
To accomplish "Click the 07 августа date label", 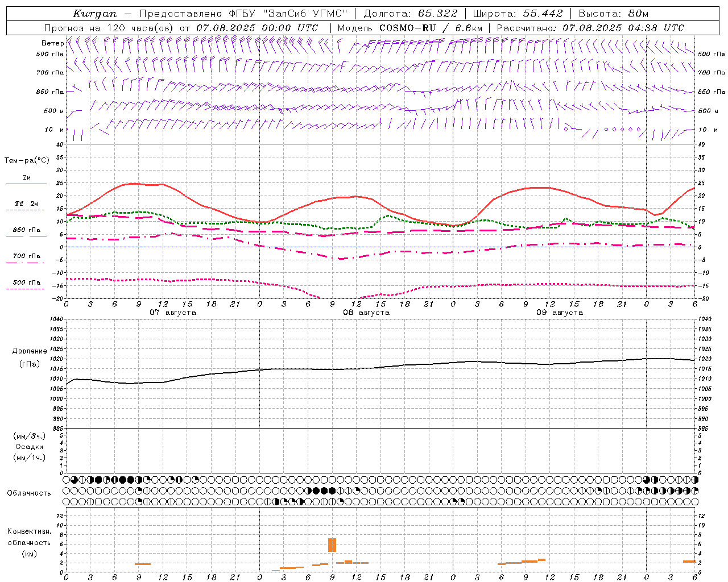I will [x=173, y=313].
